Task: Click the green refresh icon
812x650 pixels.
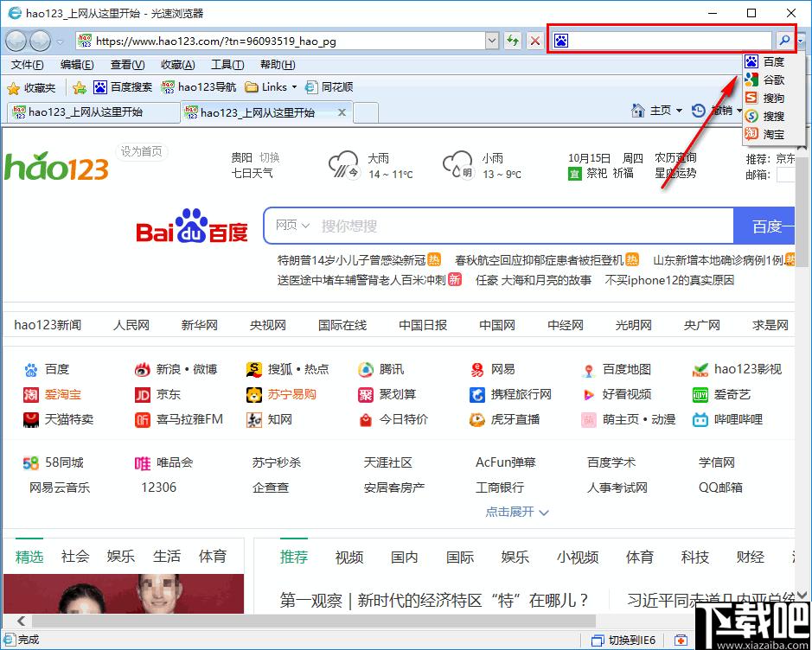Action: coord(513,41)
